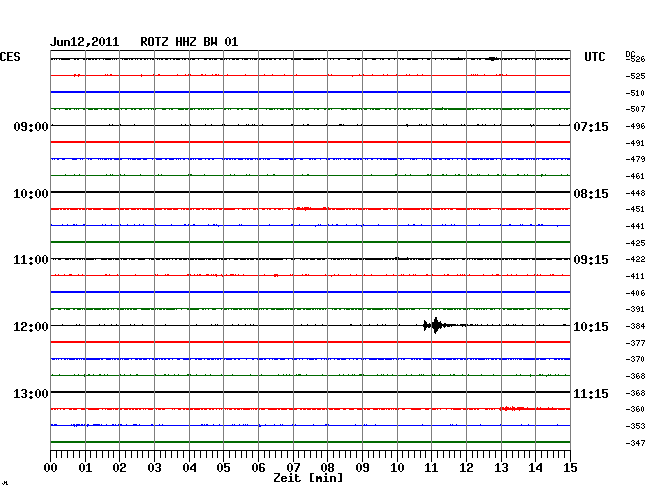Click the DC offset value -491
650x494 pixels.
(635, 143)
